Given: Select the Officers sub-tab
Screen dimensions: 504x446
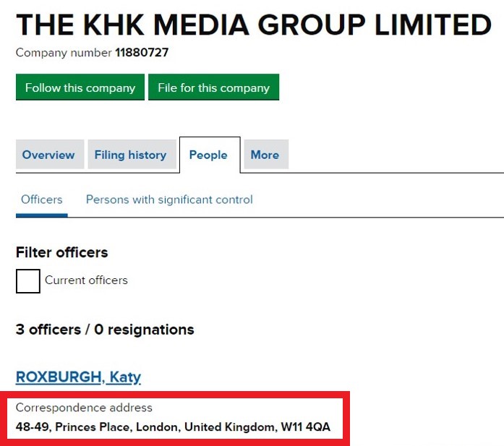Looking at the screenshot, I should [x=42, y=200].
